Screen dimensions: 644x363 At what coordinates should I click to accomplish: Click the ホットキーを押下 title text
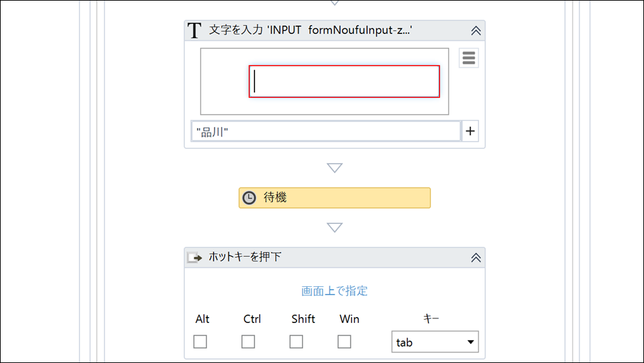click(x=245, y=257)
